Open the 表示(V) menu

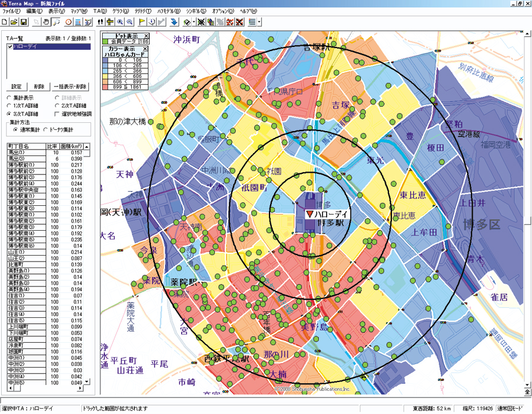[x=56, y=11]
